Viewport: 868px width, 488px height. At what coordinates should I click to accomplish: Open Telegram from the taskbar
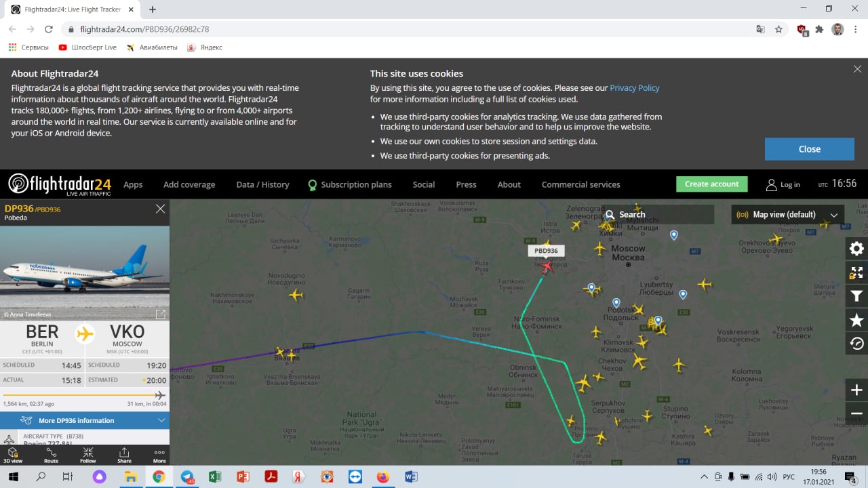(188, 476)
